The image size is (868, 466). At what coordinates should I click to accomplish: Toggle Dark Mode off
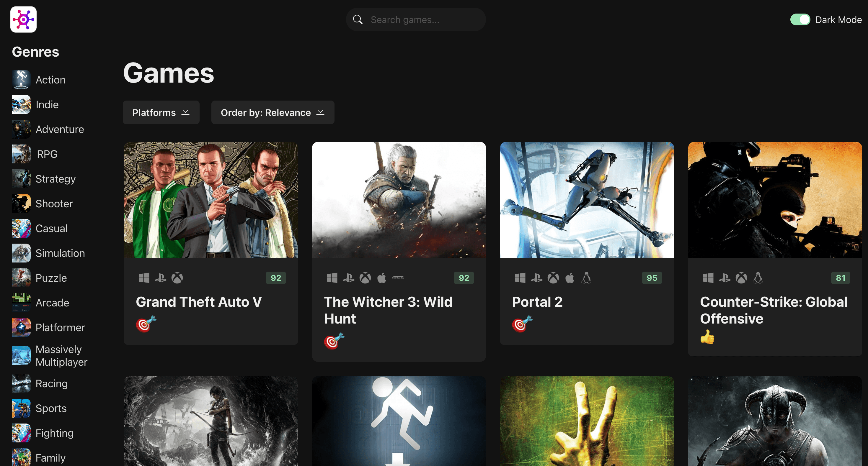tap(801, 19)
